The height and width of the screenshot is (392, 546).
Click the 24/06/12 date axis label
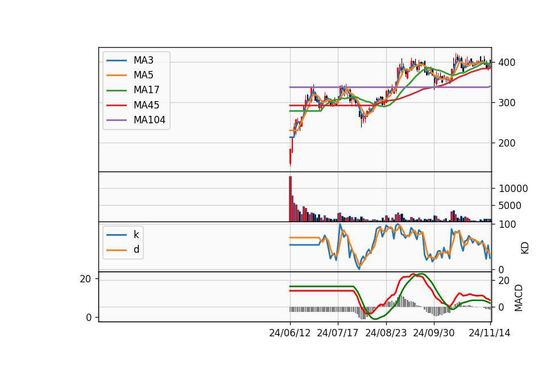point(289,333)
